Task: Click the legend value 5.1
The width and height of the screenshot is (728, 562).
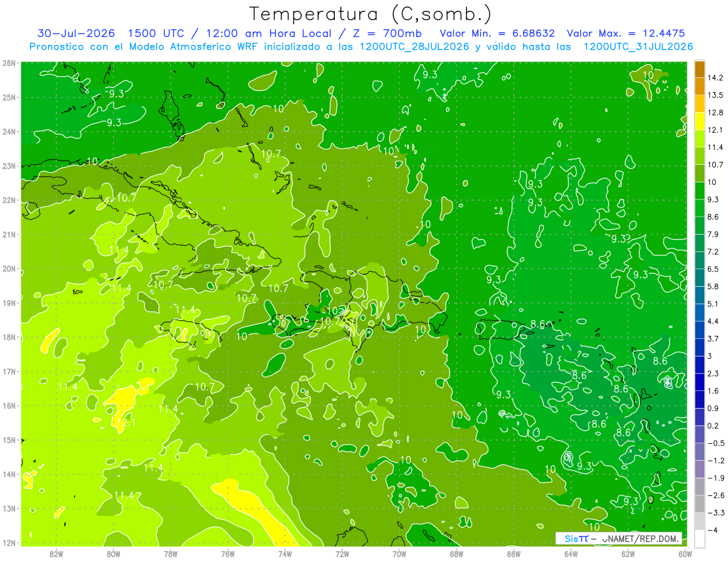Action: 713,304
